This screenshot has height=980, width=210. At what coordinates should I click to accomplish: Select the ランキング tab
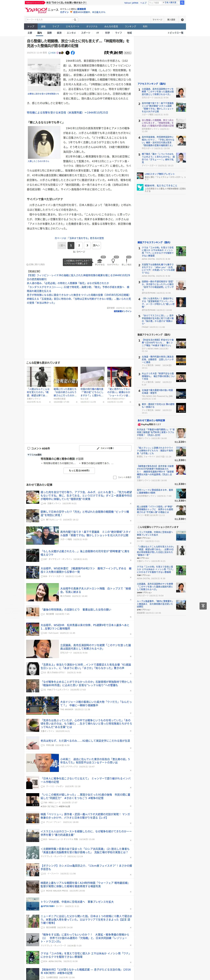[x=130, y=27]
